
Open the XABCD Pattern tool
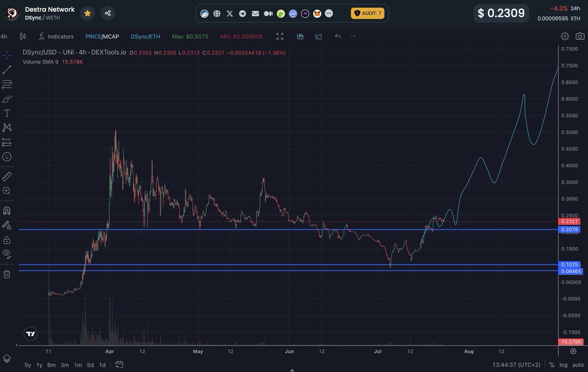pos(6,127)
